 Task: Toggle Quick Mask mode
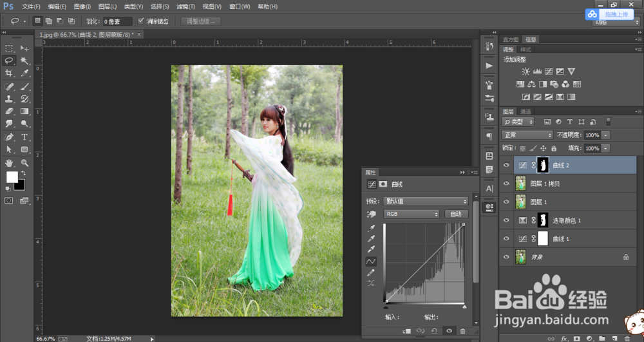[x=9, y=200]
